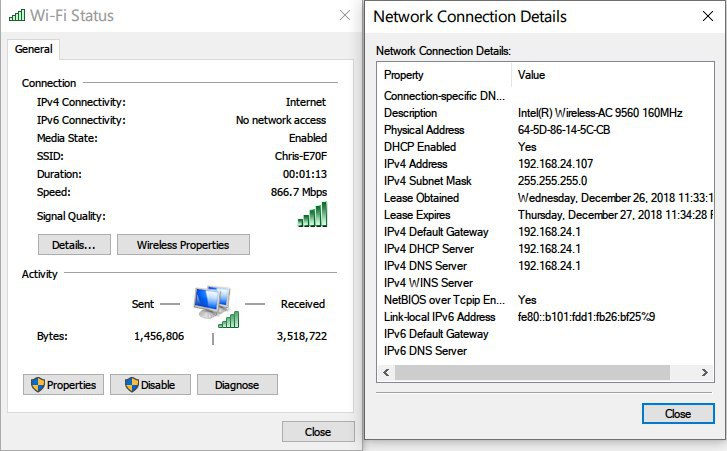Open the Details... button

pyautogui.click(x=74, y=245)
